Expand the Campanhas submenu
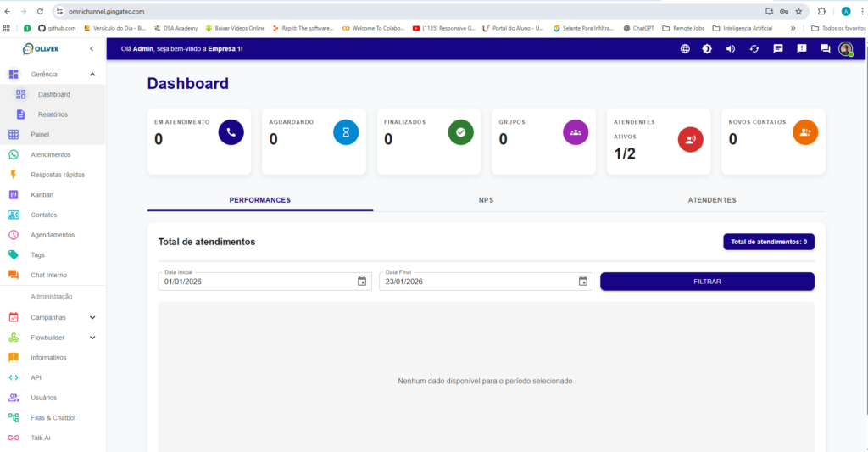868x452 pixels. click(92, 318)
